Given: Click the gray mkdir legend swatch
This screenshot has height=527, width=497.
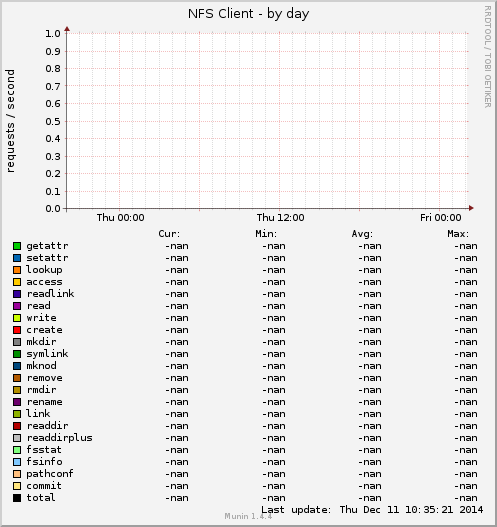Looking at the screenshot, I should tap(17, 342).
